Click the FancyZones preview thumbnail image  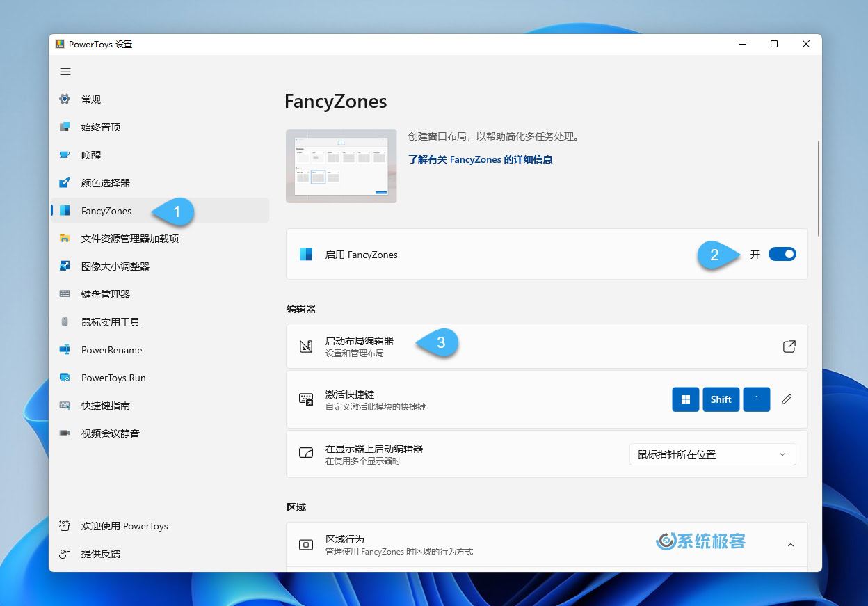(341, 166)
